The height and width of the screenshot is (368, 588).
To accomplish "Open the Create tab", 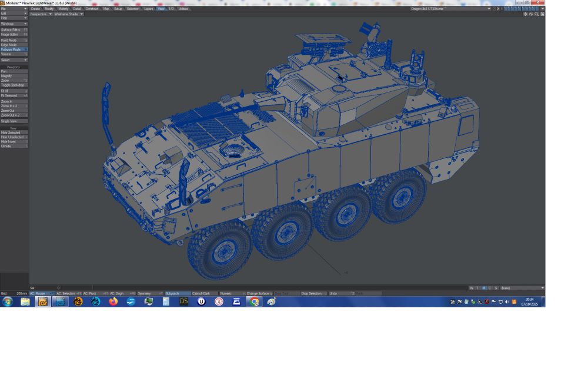I will tap(35, 9).
